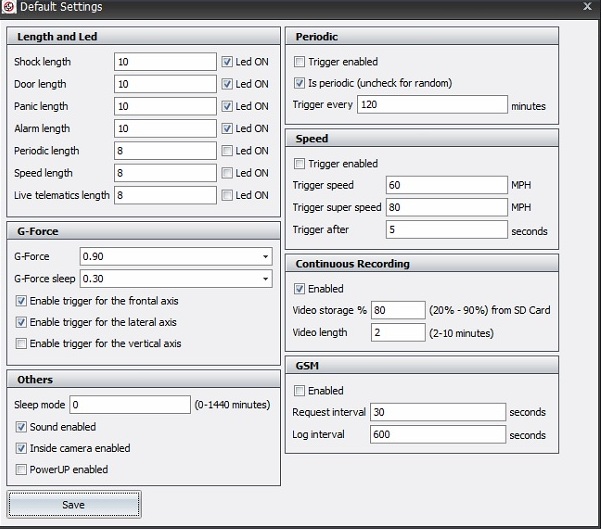Click the Others section header
The height and width of the screenshot is (530, 601).
point(143,379)
